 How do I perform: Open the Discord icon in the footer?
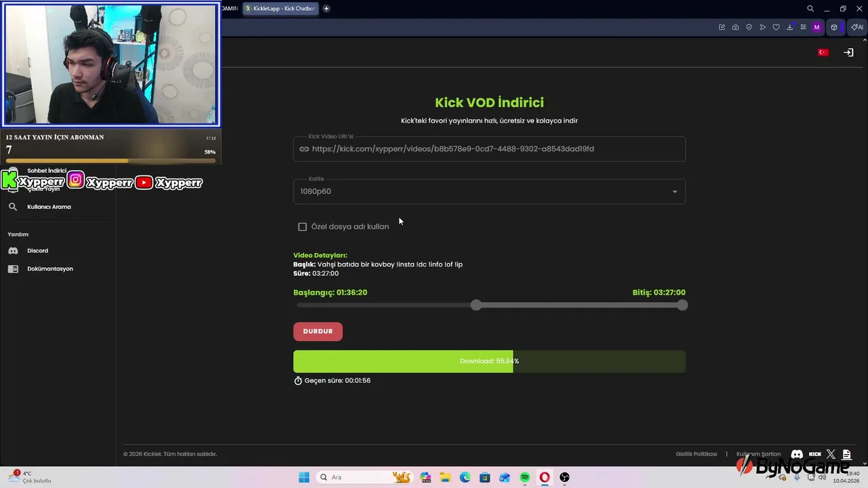coord(797,454)
